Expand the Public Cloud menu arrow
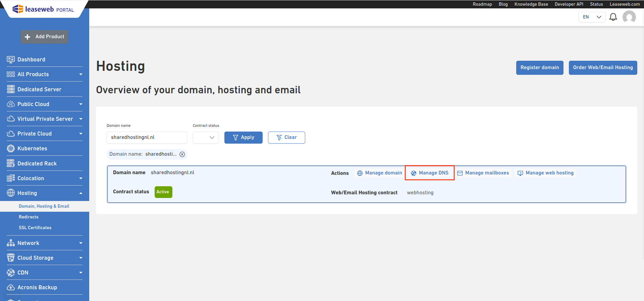Viewport: 644px width, 301px height. (x=81, y=104)
